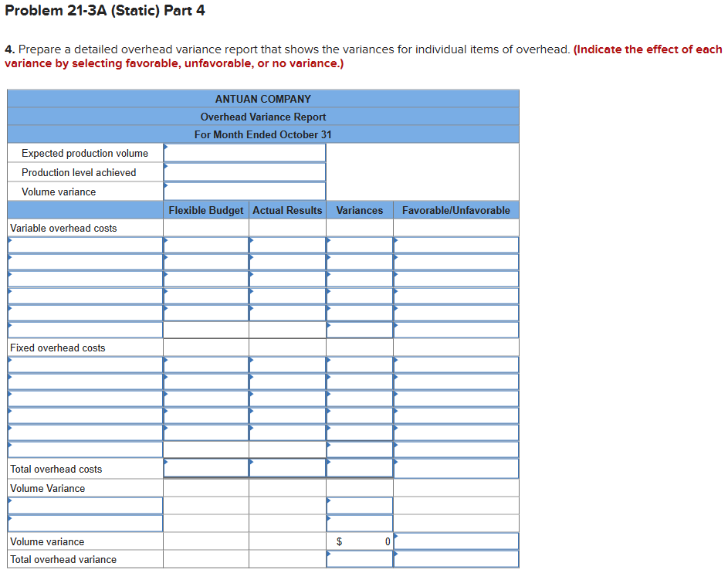The image size is (728, 580).
Task: Open the Favorable/Unfavorable dropdown beside Volume variance
Action: (455, 541)
